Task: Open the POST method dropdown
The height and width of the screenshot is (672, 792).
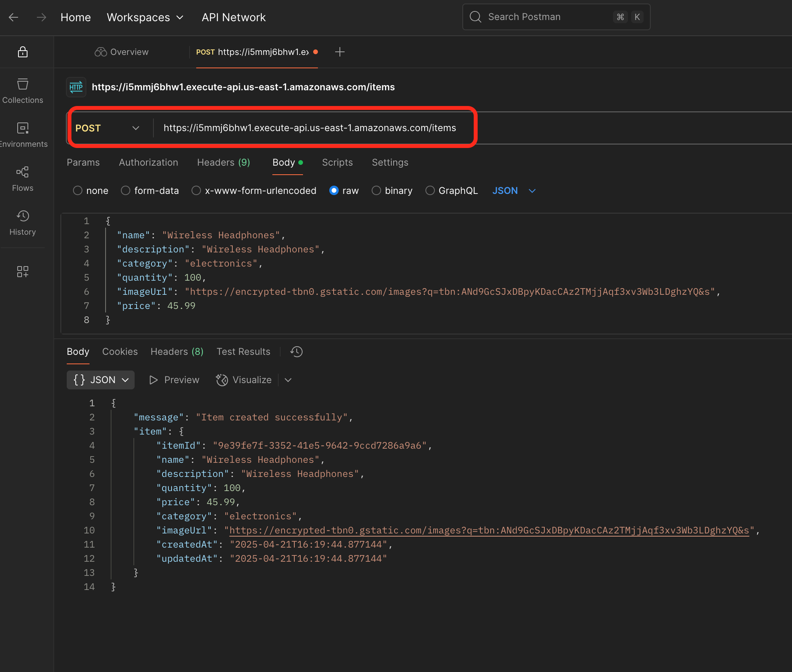Action: tap(108, 128)
